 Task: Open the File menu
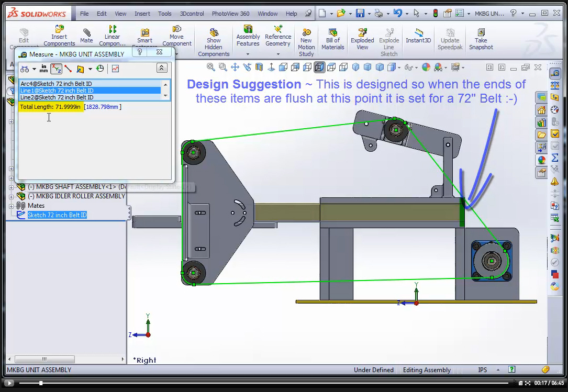[84, 14]
